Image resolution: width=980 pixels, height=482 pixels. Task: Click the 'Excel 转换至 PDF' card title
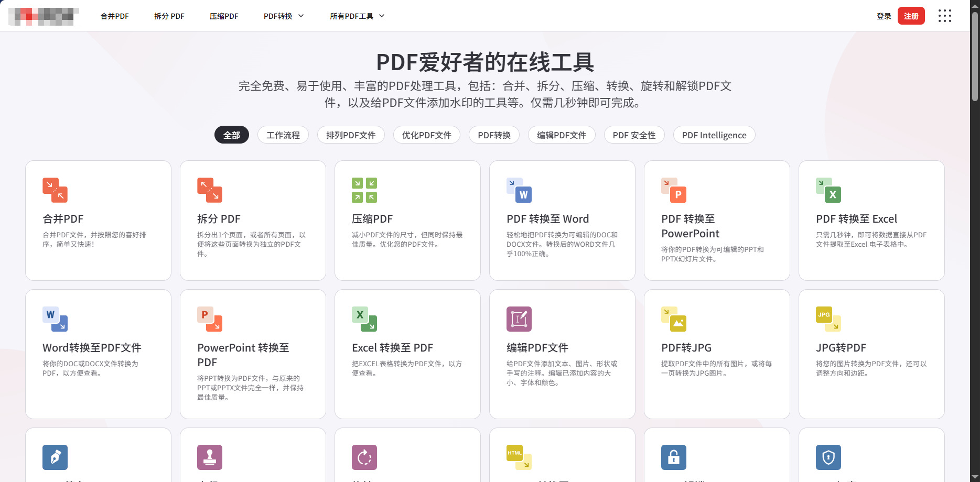(x=392, y=348)
